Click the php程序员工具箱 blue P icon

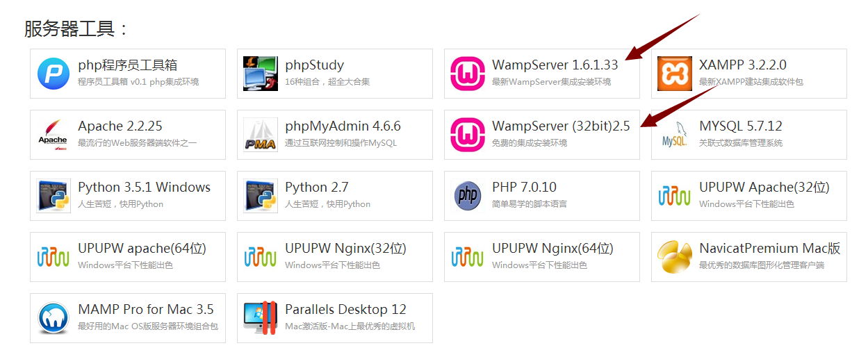54,73
